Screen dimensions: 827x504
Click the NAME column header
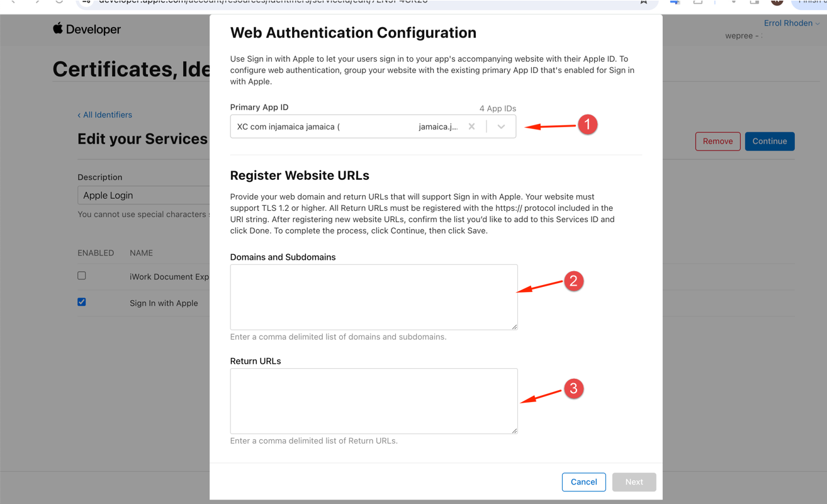pos(141,253)
